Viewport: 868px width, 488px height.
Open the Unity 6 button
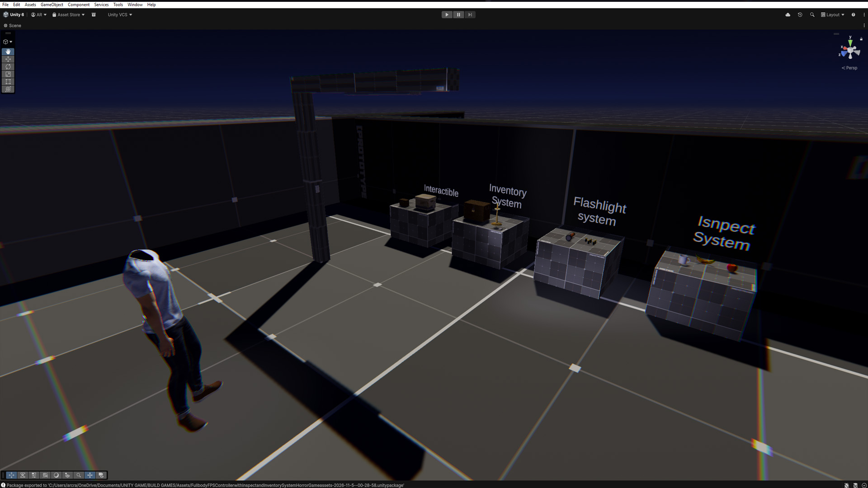[x=14, y=14]
